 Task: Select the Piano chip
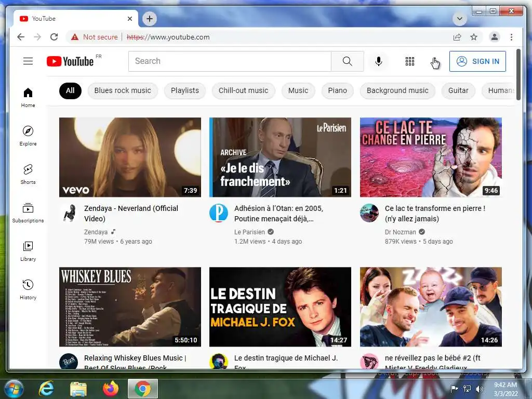tap(337, 90)
